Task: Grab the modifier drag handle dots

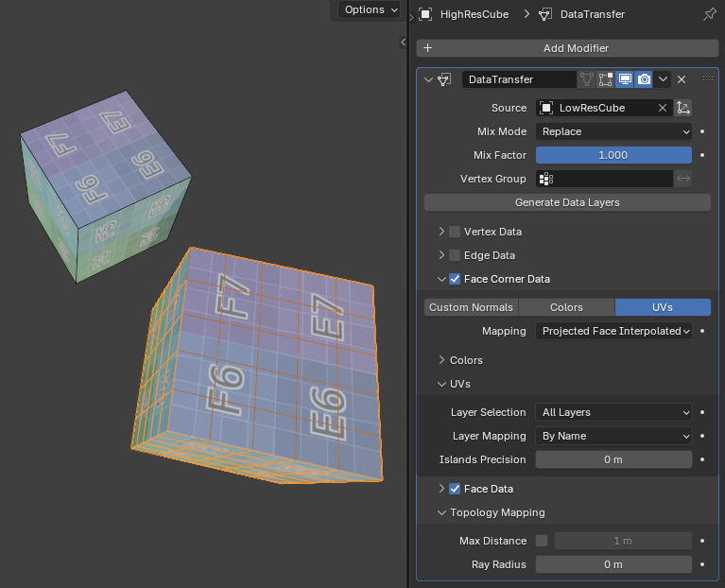Action: (708, 79)
